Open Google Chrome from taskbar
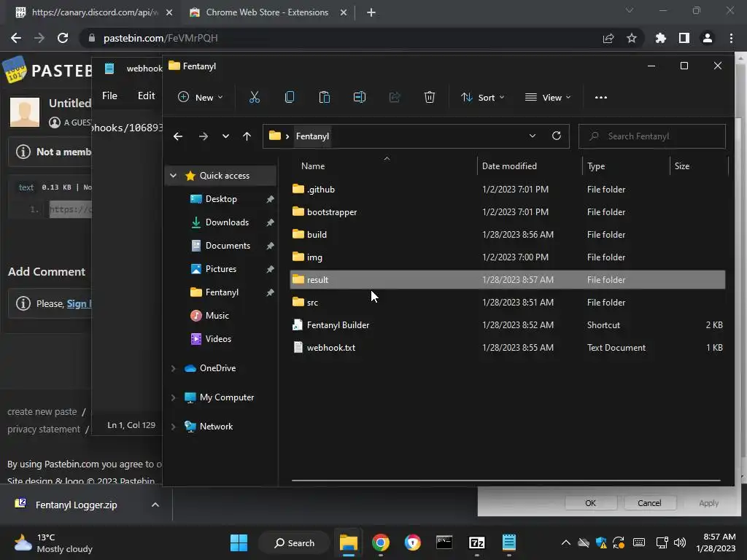This screenshot has width=747, height=560. (x=381, y=542)
